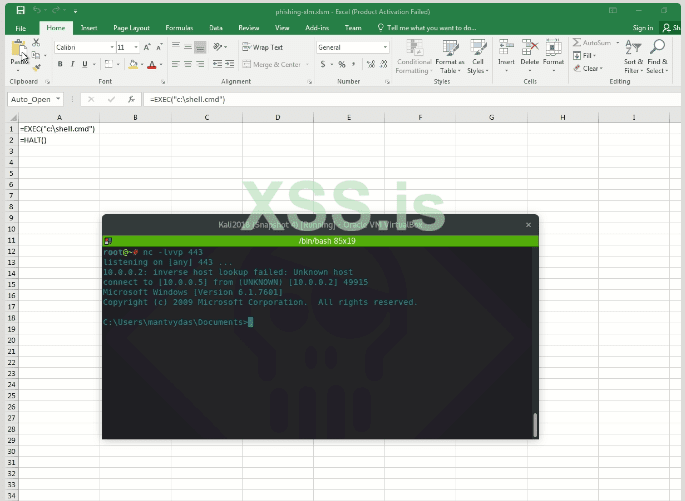This screenshot has width=685, height=501.
Task: Click Comma Style icon
Action: pos(353,65)
